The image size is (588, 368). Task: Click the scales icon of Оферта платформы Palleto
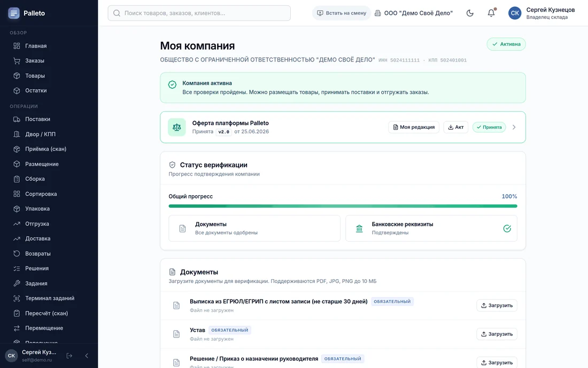(176, 127)
